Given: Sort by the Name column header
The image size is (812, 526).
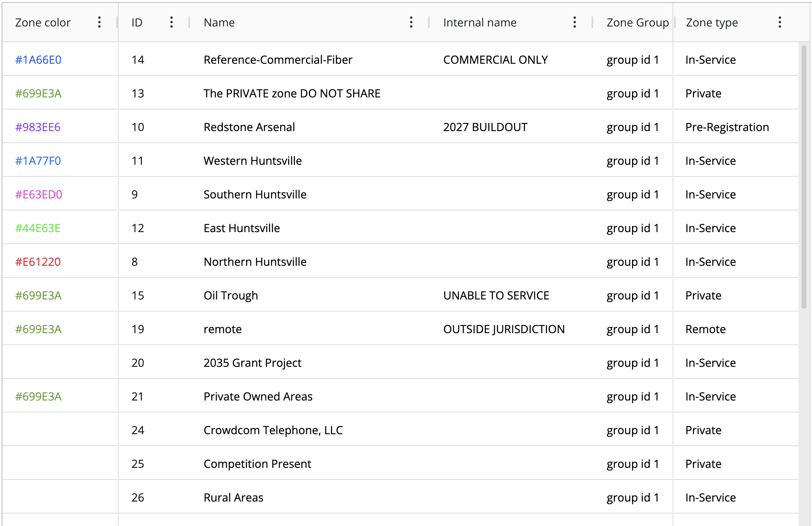Looking at the screenshot, I should coord(219,22).
